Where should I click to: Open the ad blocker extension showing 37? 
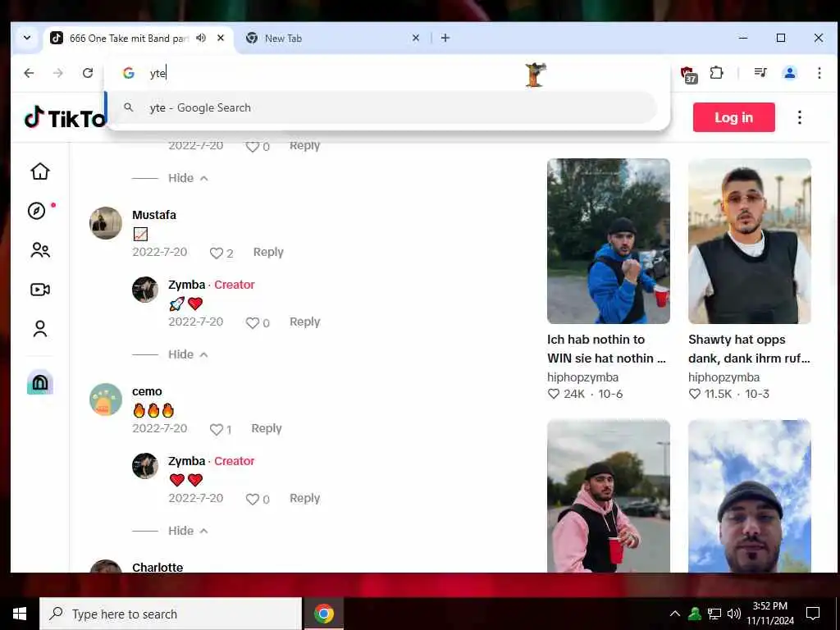pos(688,74)
